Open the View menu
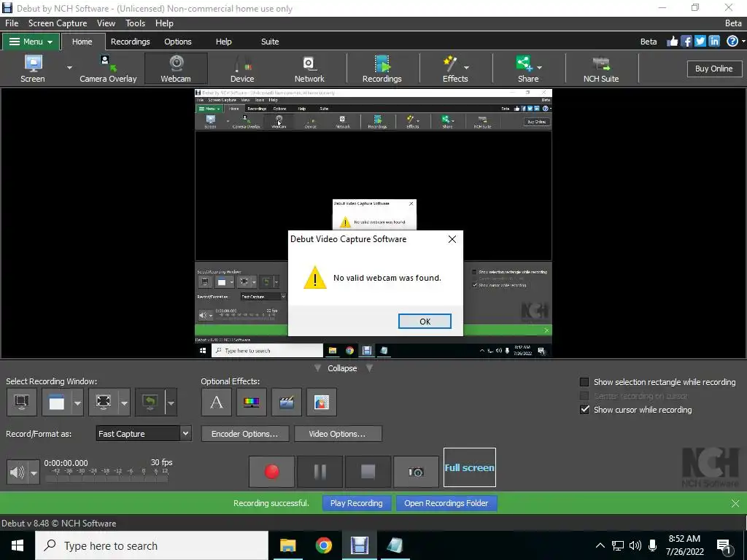The width and height of the screenshot is (747, 560). (106, 23)
